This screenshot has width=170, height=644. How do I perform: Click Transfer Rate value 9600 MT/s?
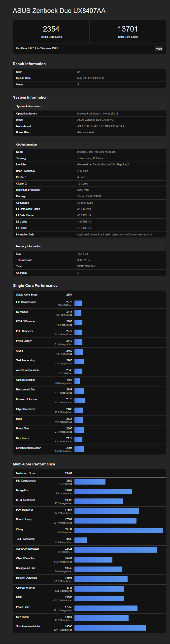tap(83, 260)
